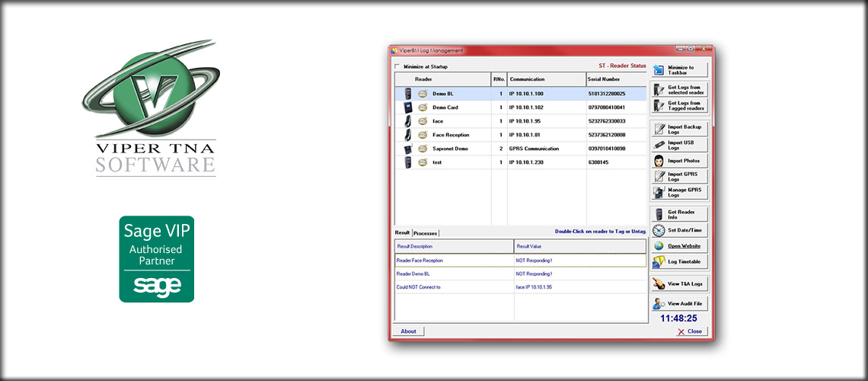Screen dimensions: 868x381
Task: Click the round tag icon next to Sapronet Demo
Action: tap(423, 149)
